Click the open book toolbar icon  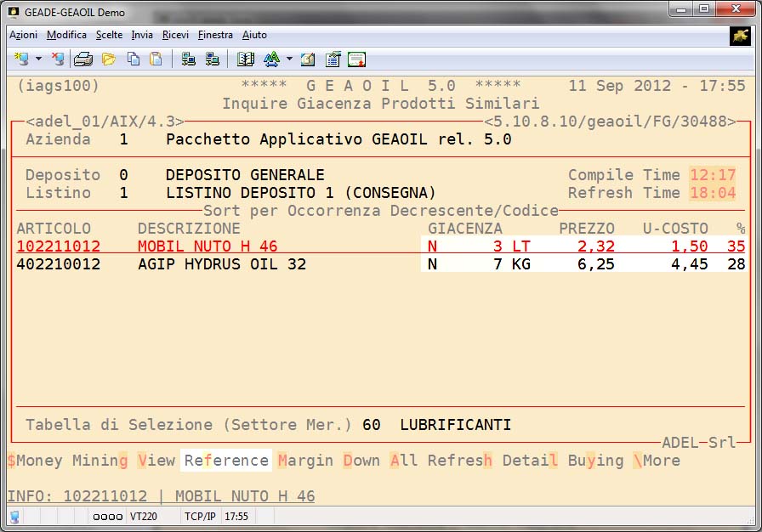tap(246, 59)
